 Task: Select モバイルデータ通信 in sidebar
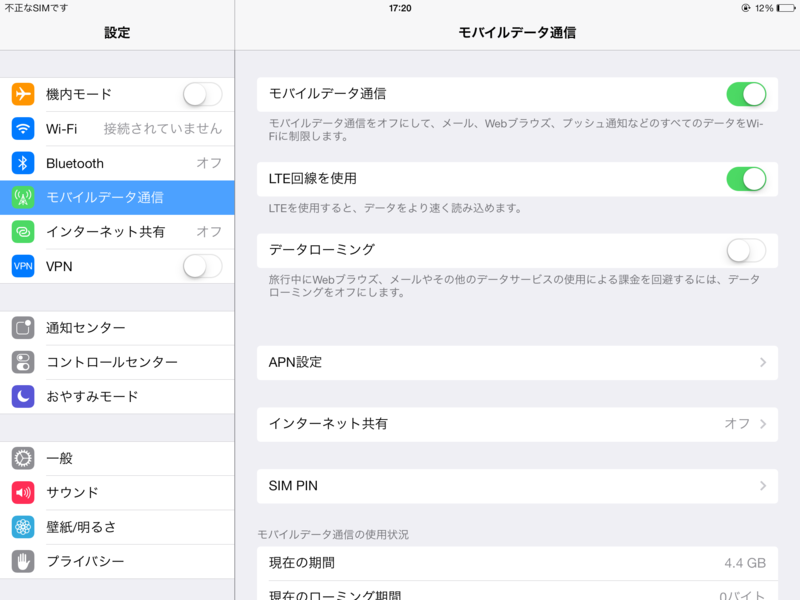tap(117, 197)
